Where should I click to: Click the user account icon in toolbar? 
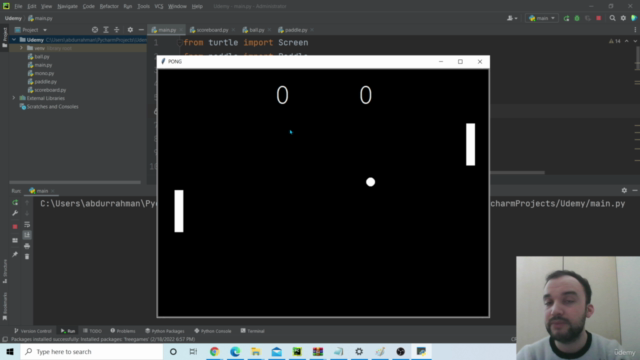(511, 18)
